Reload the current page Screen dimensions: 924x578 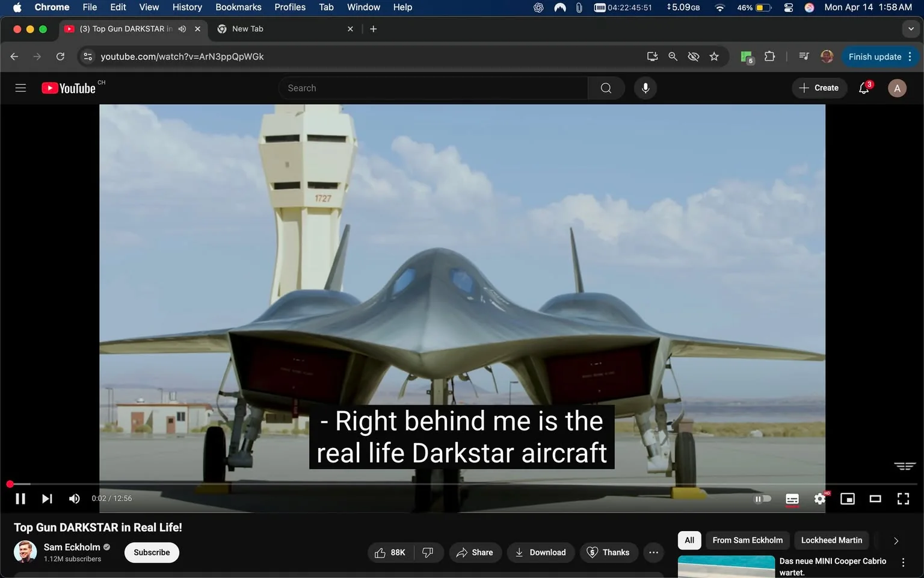60,57
